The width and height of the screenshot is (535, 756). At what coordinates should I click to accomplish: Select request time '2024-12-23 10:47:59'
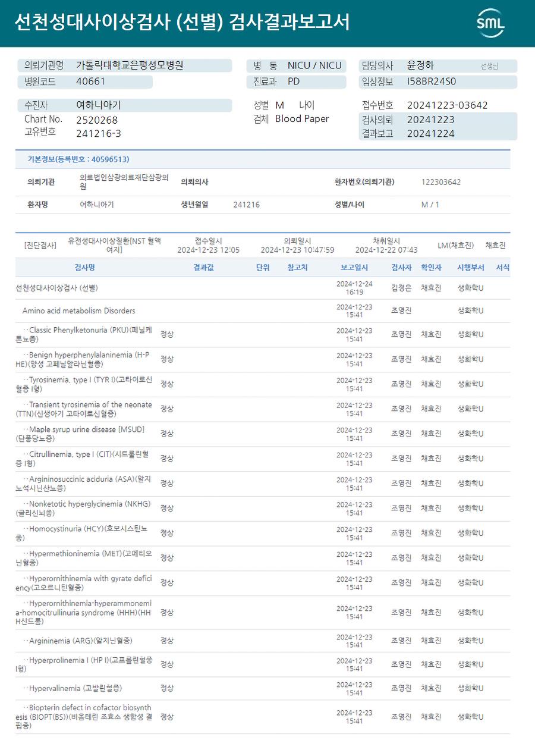pyautogui.click(x=297, y=250)
